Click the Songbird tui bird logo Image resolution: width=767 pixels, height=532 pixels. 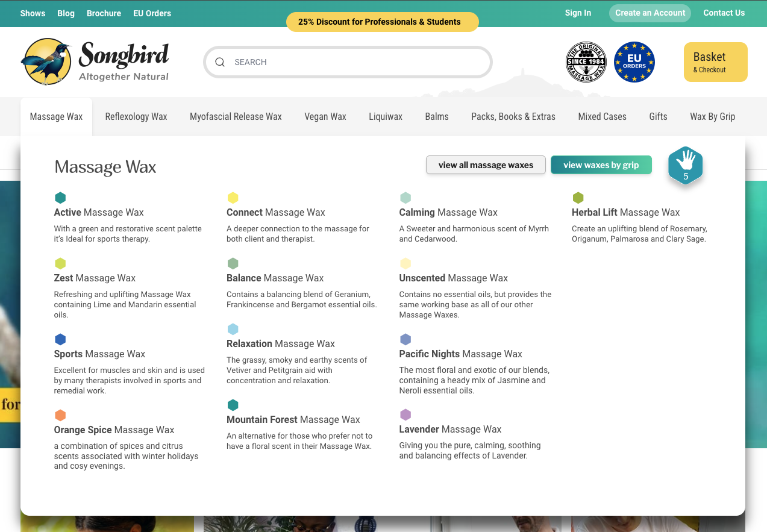pos(45,61)
